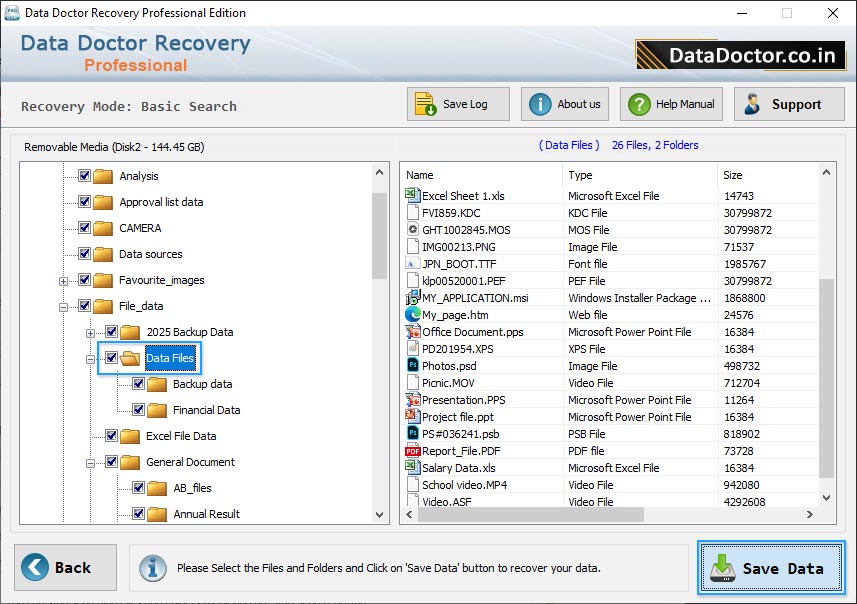
Task: Click the Data Files open folder icon
Action: point(130,358)
